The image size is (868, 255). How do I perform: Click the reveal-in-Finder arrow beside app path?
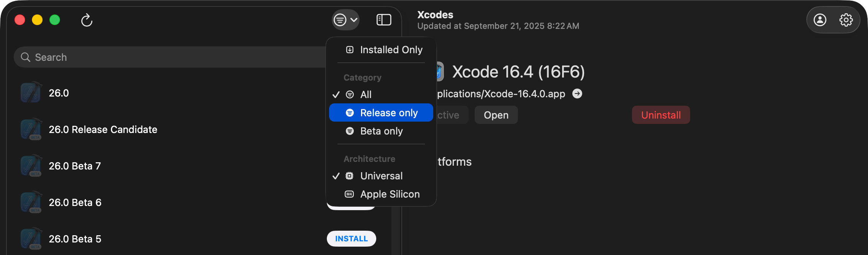point(577,93)
